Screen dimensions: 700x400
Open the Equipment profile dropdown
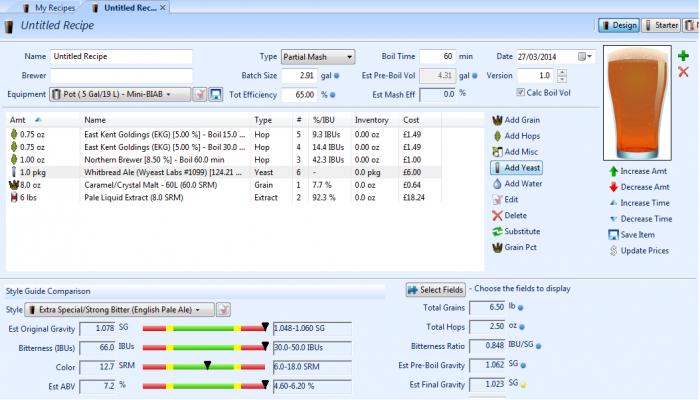(120, 94)
